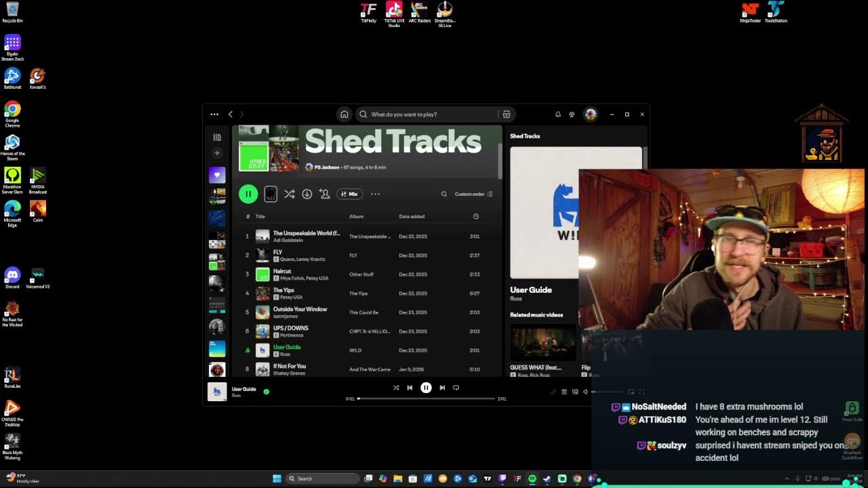Download the Shed Tracks playlist
The height and width of the screenshot is (488, 868).
[x=307, y=194]
